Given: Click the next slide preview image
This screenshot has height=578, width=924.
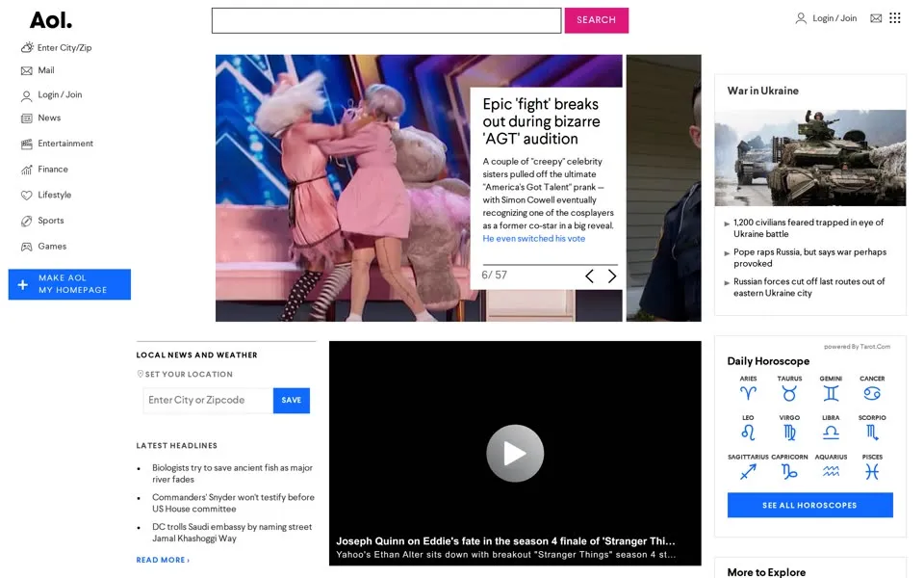Looking at the screenshot, I should point(663,188).
